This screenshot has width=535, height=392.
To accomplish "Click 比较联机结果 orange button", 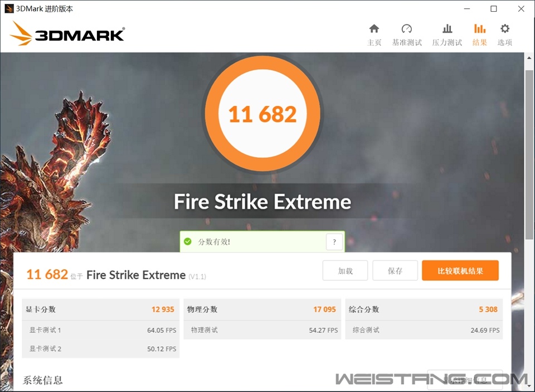I will tap(460, 270).
